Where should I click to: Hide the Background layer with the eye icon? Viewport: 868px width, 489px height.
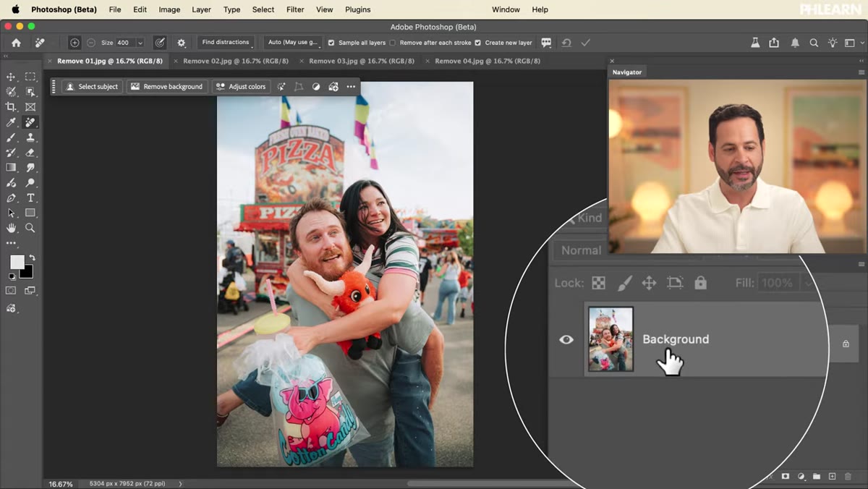(566, 339)
